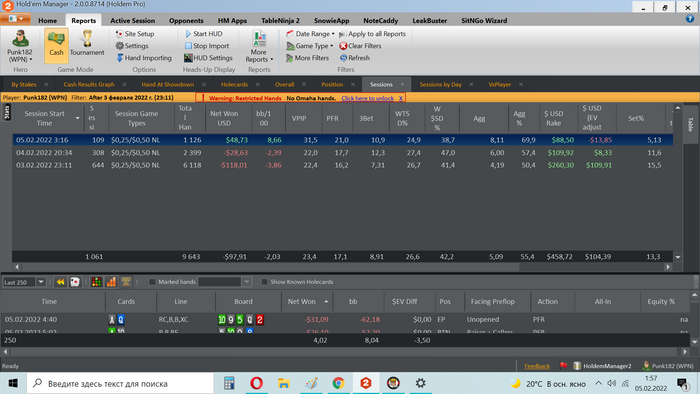The image size is (700, 394).
Task: Click the yellow rewind replay icon
Action: point(60,282)
